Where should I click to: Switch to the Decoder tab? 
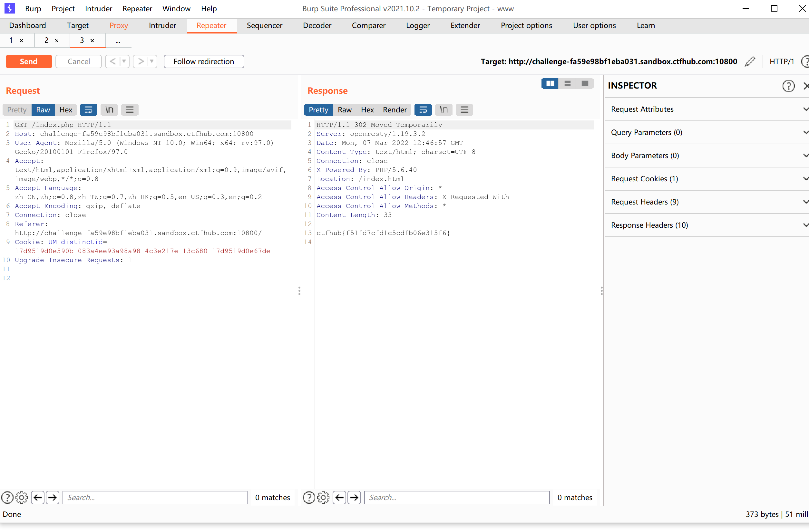click(x=317, y=25)
